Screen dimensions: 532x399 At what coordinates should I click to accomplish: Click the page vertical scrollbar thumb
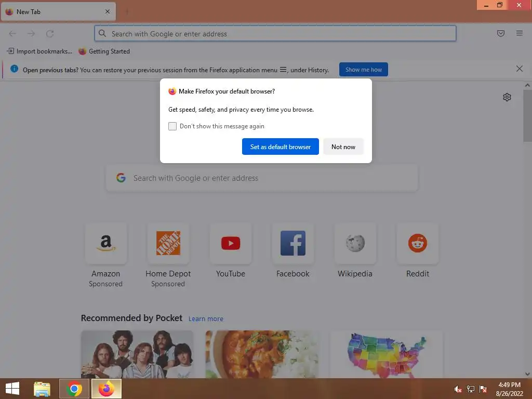click(527, 116)
